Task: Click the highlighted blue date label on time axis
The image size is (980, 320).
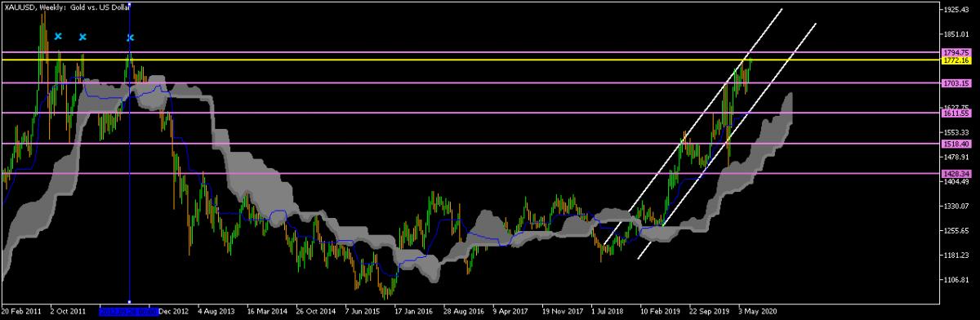Action: [x=129, y=311]
